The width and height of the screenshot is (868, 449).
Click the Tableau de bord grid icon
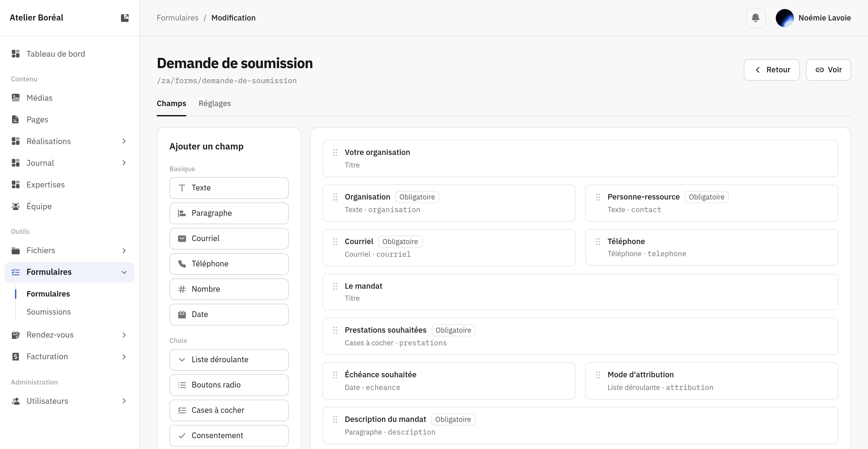point(15,54)
